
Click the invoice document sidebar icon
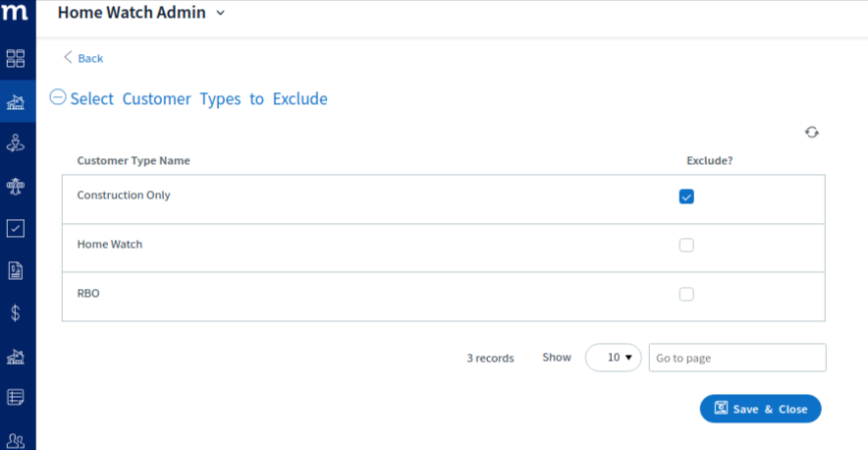click(x=16, y=271)
